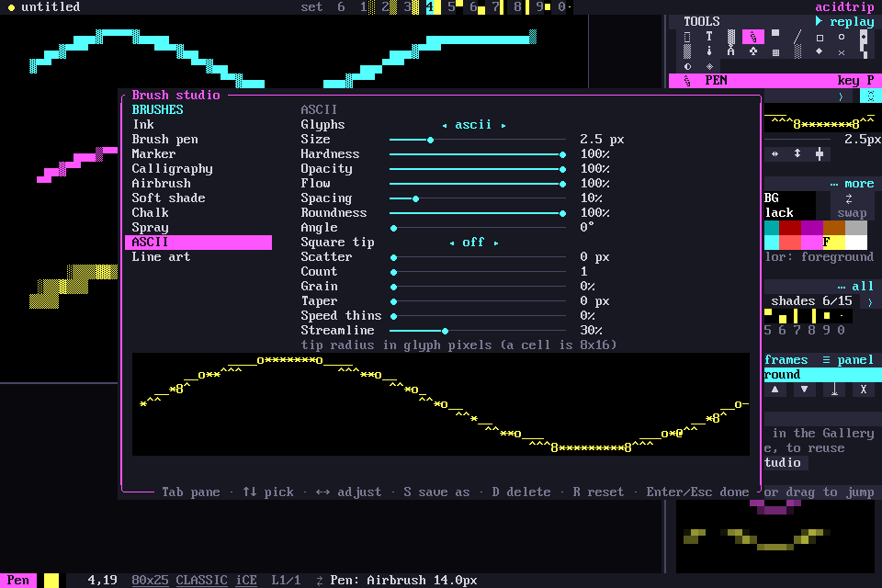The width and height of the screenshot is (882, 588).
Task: Select the Text tool in TOOLS
Action: pos(708,37)
